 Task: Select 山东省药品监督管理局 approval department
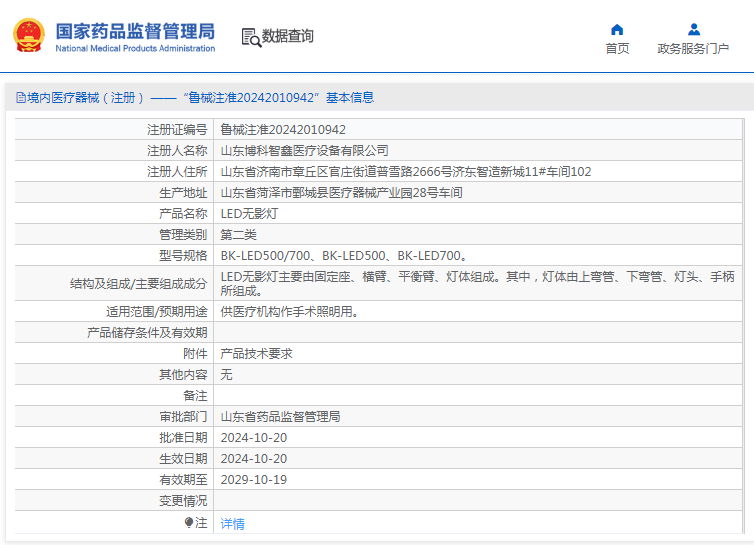(x=280, y=417)
